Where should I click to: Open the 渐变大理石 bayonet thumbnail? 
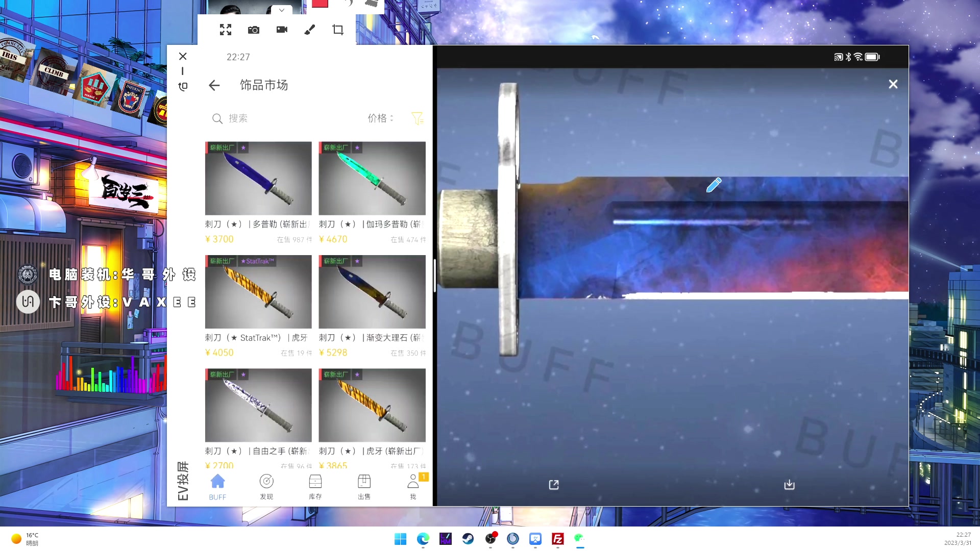click(x=372, y=292)
